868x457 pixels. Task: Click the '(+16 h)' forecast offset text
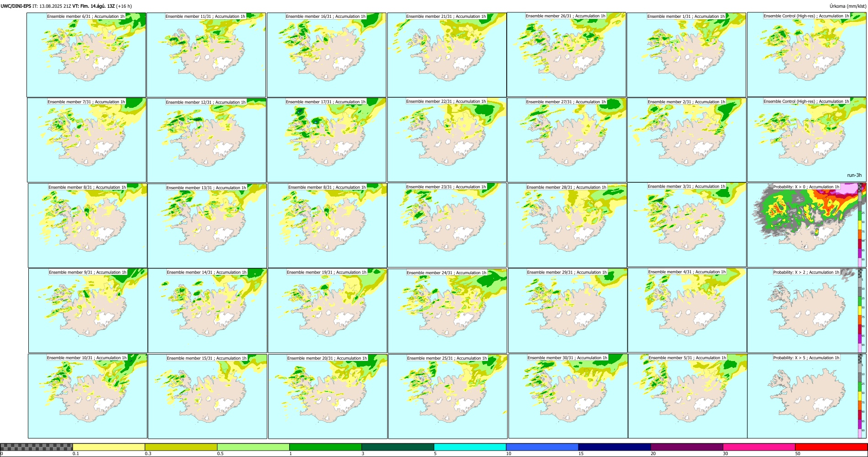[x=124, y=6]
